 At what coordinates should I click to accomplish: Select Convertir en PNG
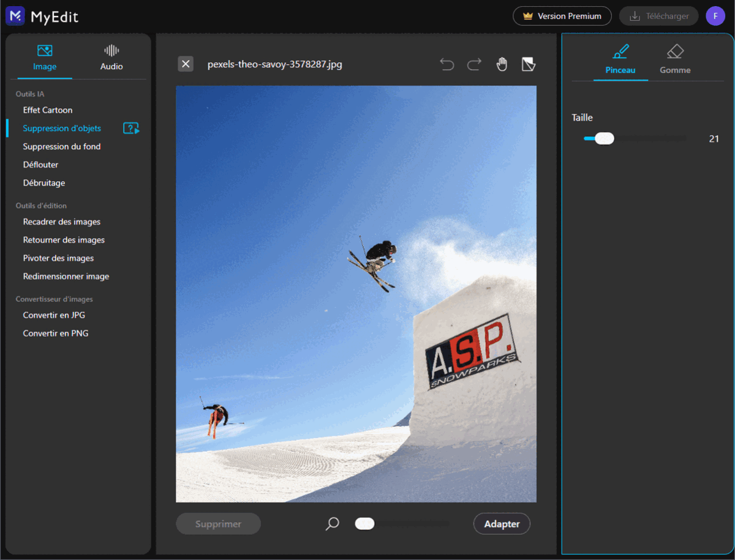[x=56, y=334]
